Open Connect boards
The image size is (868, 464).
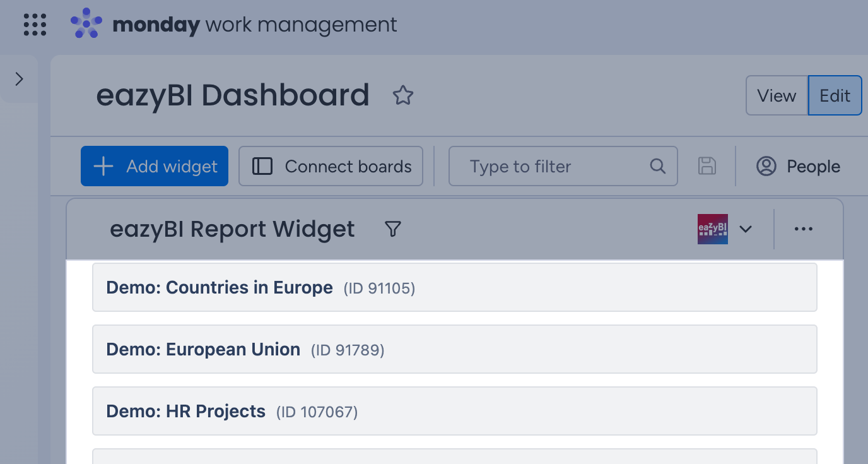tap(331, 166)
